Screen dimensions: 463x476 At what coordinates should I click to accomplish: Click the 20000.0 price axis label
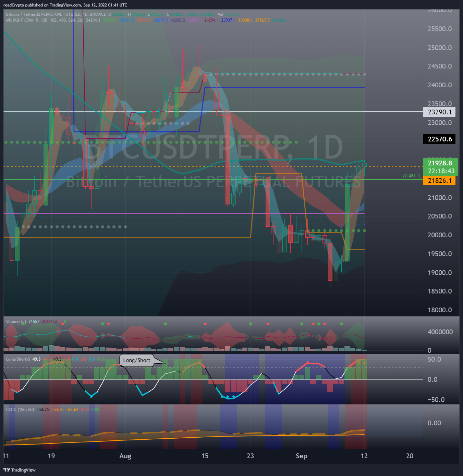440,235
